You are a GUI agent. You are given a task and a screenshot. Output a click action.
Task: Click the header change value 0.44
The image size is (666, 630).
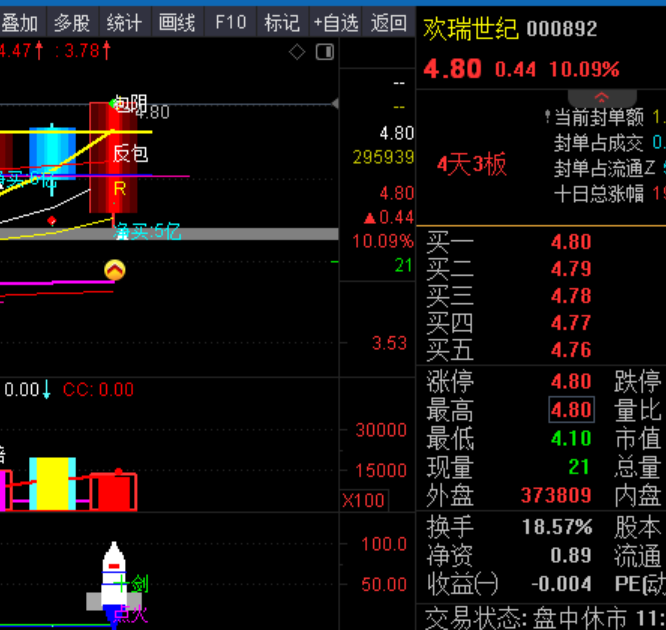515,70
